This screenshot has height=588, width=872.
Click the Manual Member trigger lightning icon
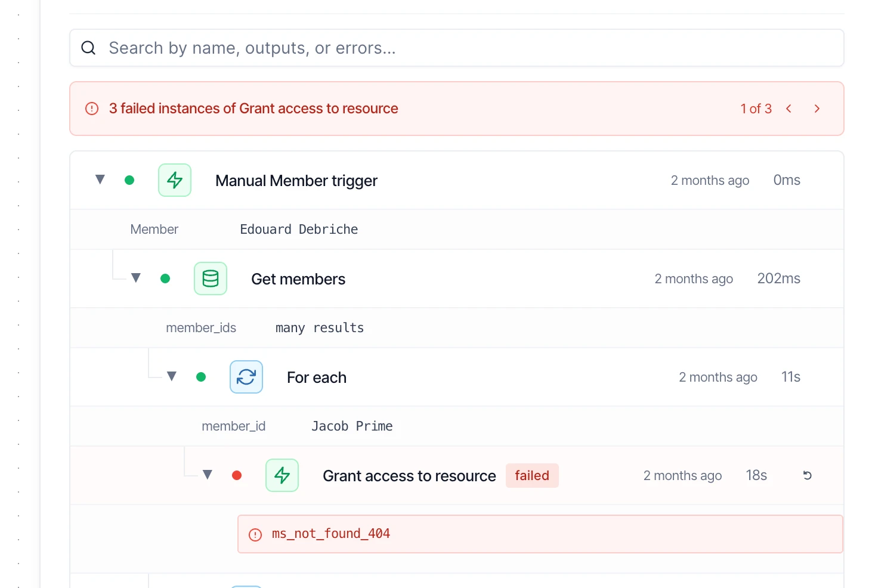coord(175,180)
